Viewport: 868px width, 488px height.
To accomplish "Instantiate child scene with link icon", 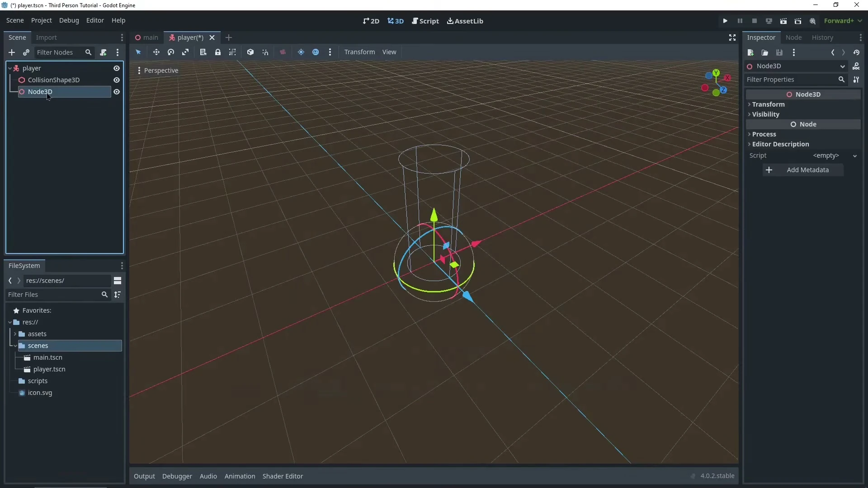I will 26,52.
